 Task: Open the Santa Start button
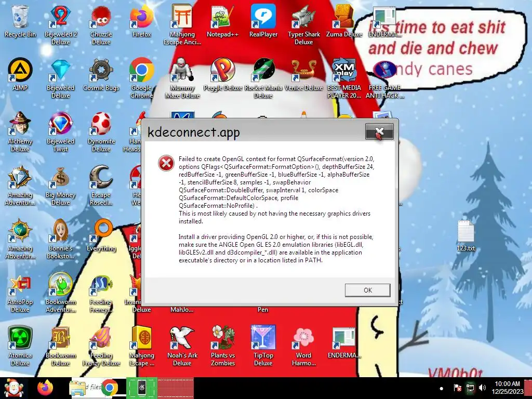(14, 388)
